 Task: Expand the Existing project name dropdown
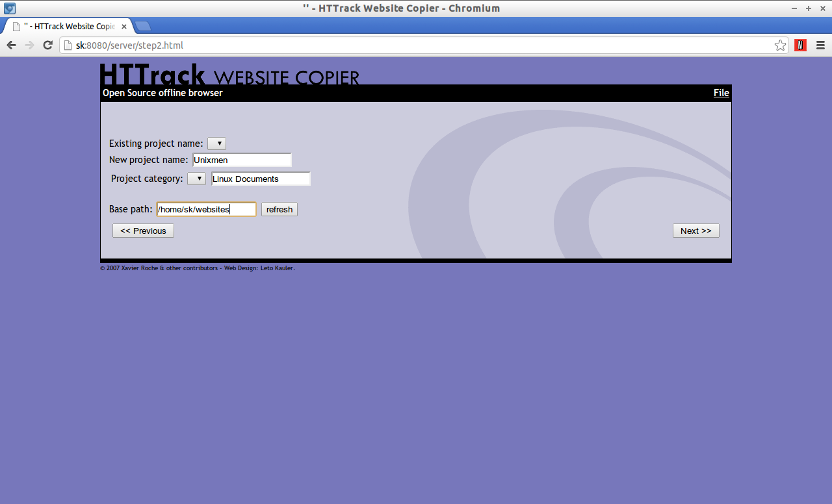point(216,144)
